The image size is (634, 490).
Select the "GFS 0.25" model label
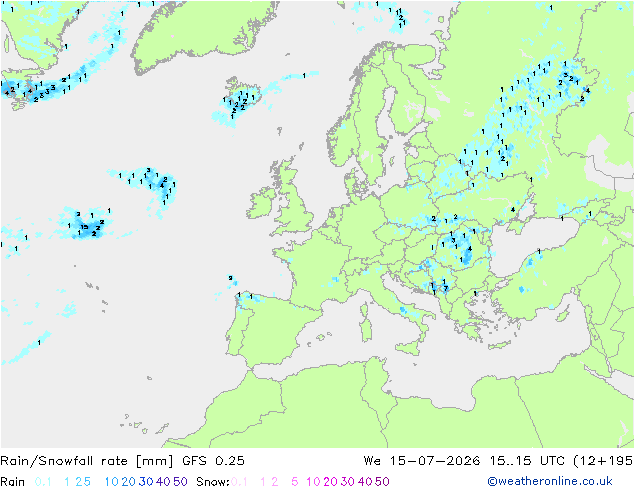point(213,461)
